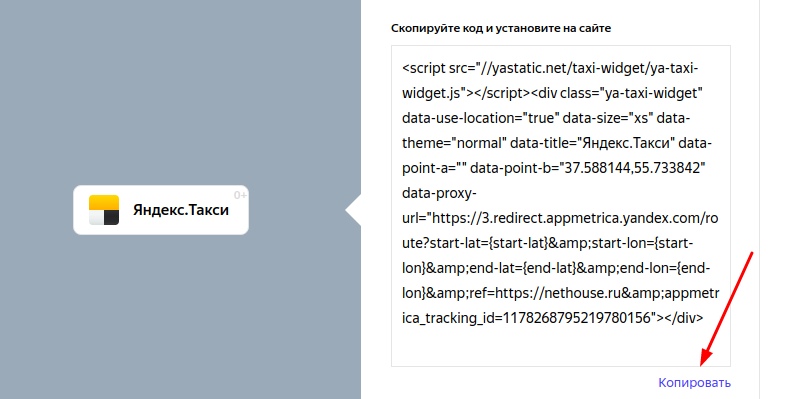Click the white pointer triangle beside code panel
The image size is (800, 399).
point(353,210)
